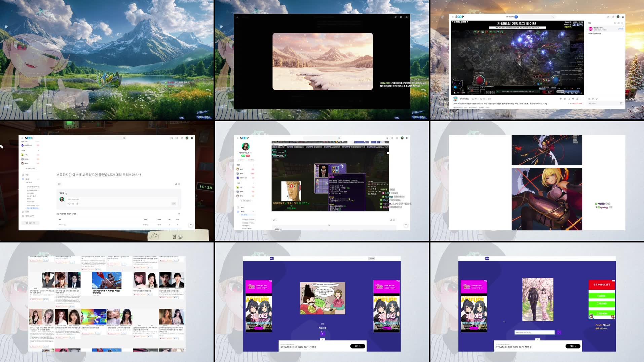The width and height of the screenshot is (644, 362).
Task: Collapse the board section in the left sidebar
Action: (x=38, y=179)
